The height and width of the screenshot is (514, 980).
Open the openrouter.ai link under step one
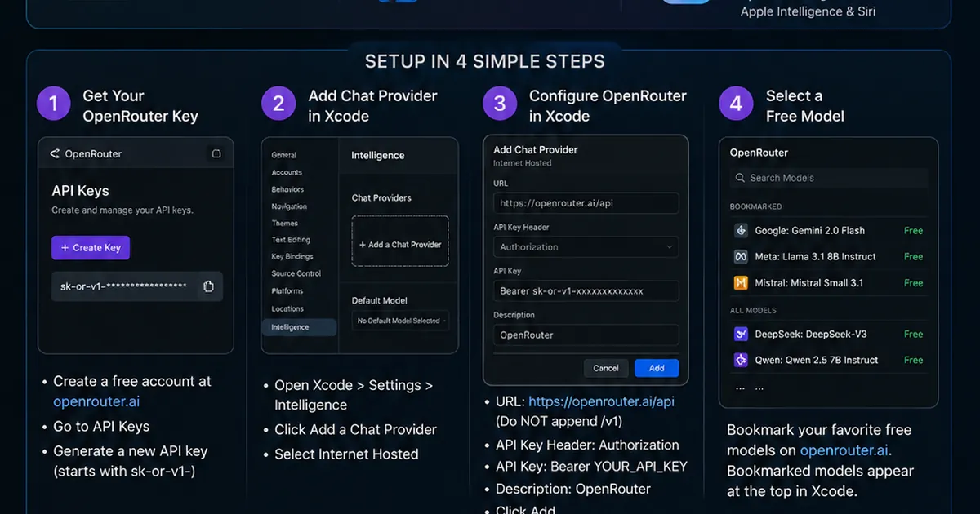(x=96, y=401)
